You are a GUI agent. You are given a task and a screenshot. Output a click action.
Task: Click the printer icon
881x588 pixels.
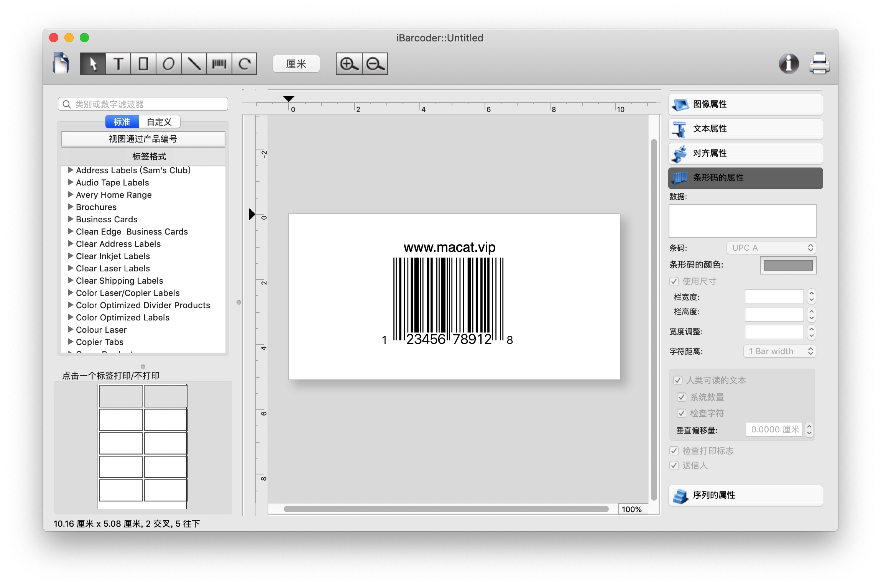tap(819, 64)
